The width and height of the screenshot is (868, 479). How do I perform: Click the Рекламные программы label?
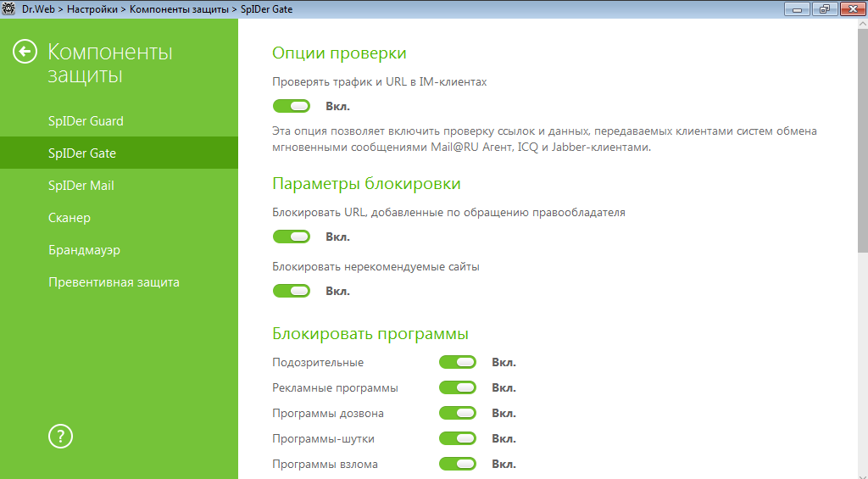click(335, 388)
